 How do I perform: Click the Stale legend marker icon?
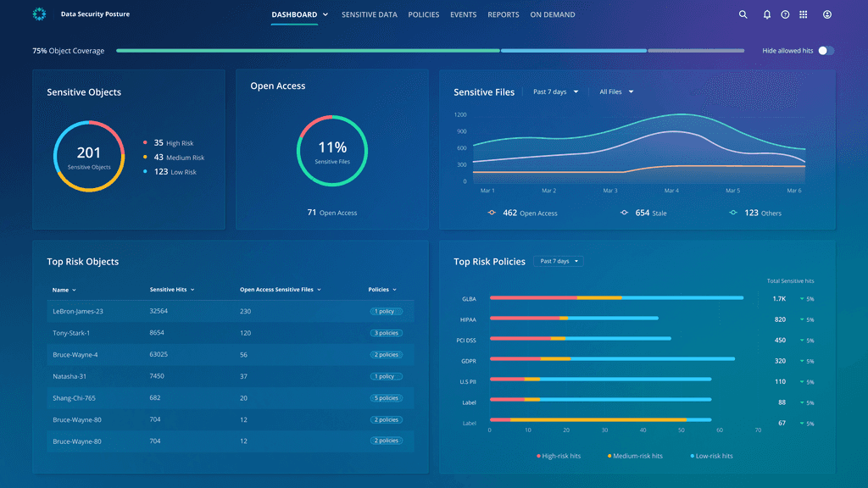coord(624,213)
